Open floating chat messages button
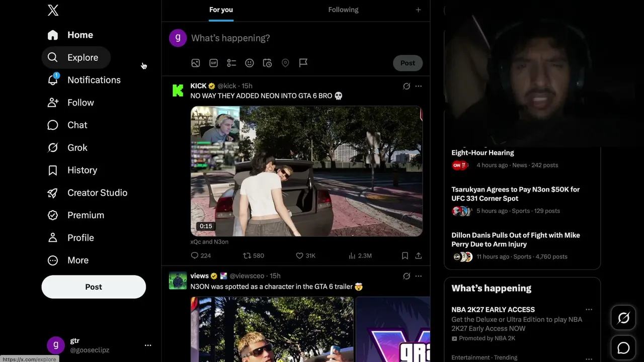The height and width of the screenshot is (362, 644). tap(623, 348)
